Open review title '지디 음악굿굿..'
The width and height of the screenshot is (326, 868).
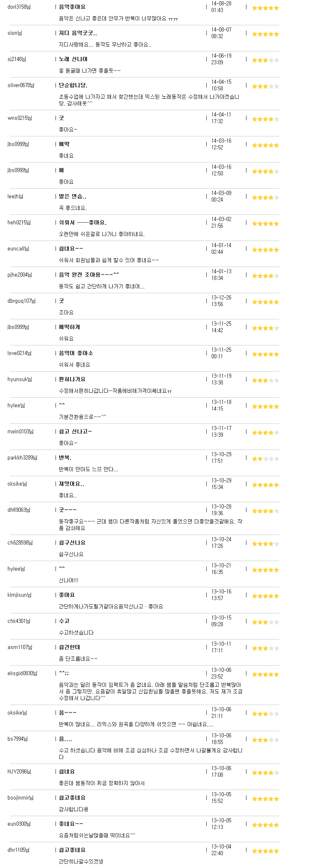point(78,33)
